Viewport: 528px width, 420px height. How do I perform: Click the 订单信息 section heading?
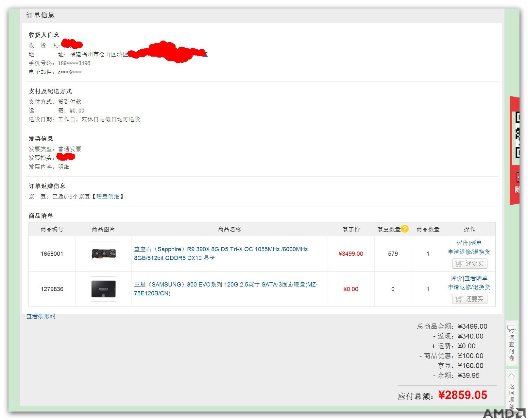[41, 15]
